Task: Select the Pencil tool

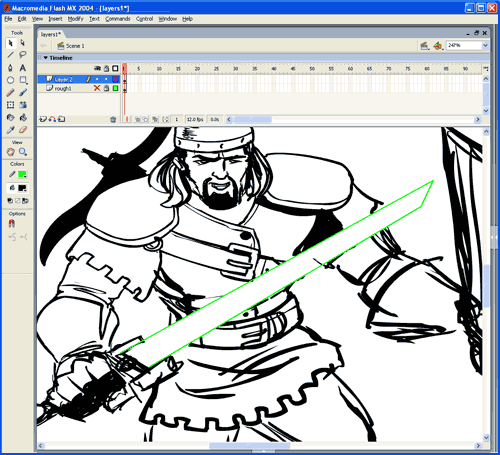Action: tap(11, 93)
